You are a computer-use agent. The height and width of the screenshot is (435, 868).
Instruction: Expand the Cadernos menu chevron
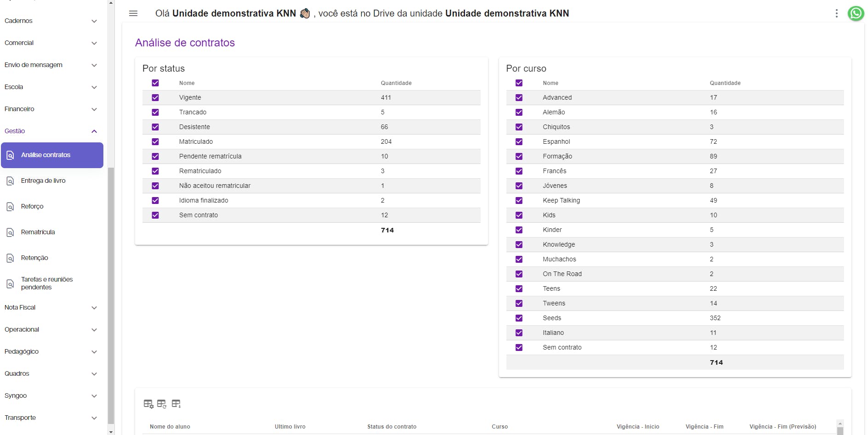click(x=94, y=21)
